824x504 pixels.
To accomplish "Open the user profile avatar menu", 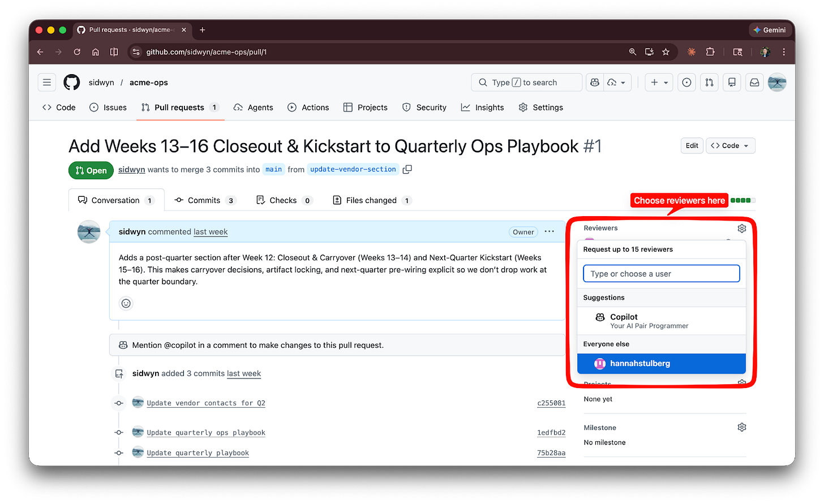I will (x=777, y=83).
